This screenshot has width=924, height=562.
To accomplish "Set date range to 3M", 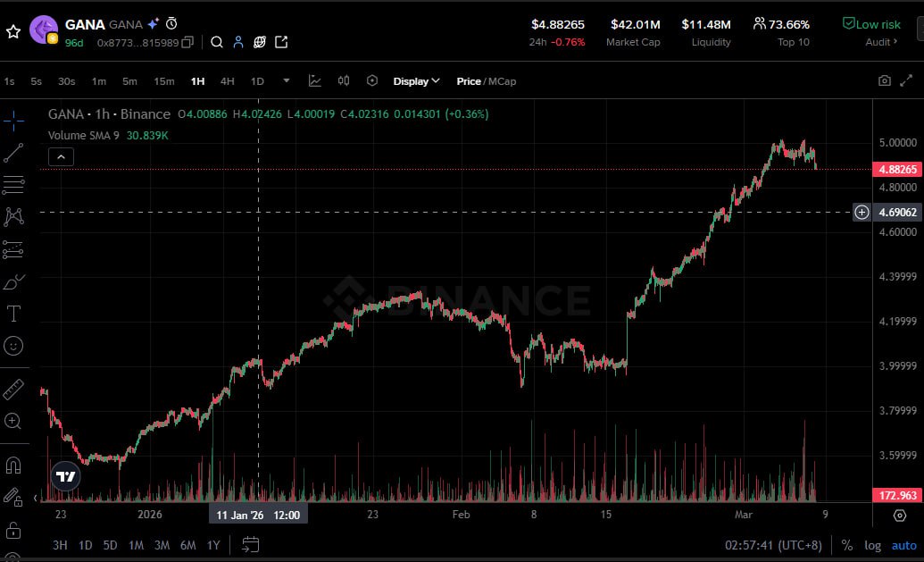I will tap(162, 545).
